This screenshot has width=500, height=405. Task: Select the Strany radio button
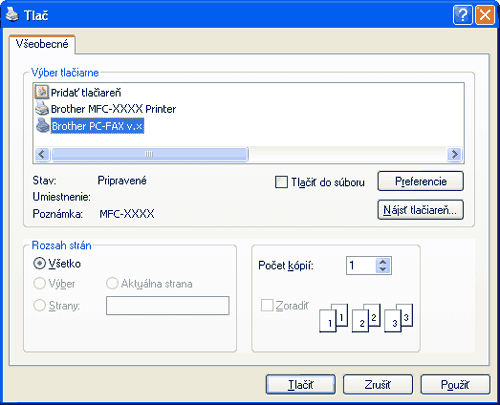[39, 305]
